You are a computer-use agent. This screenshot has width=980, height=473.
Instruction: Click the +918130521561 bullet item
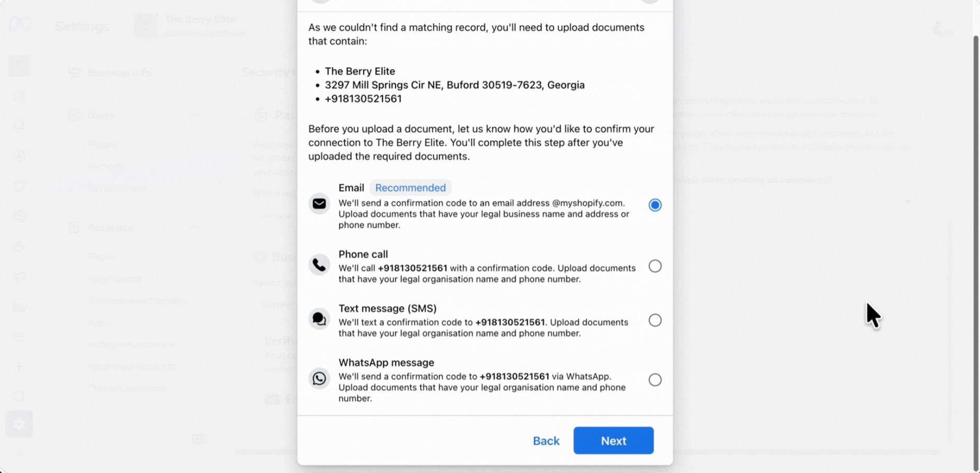363,98
